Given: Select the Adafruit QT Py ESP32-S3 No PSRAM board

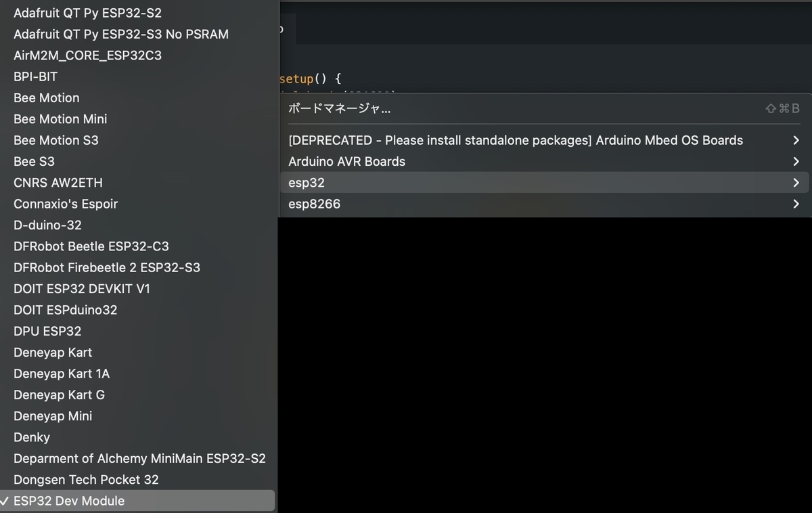Looking at the screenshot, I should click(x=120, y=33).
